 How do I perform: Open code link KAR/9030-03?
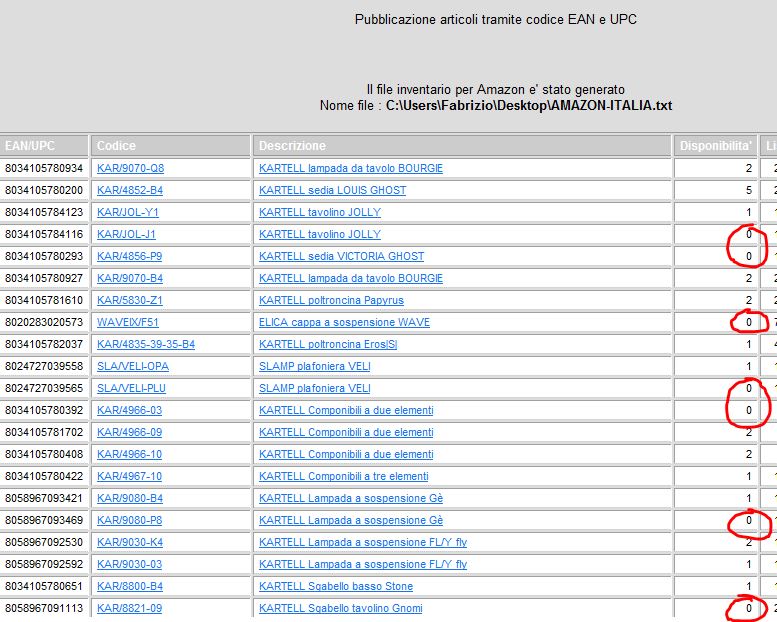pyautogui.click(x=129, y=564)
